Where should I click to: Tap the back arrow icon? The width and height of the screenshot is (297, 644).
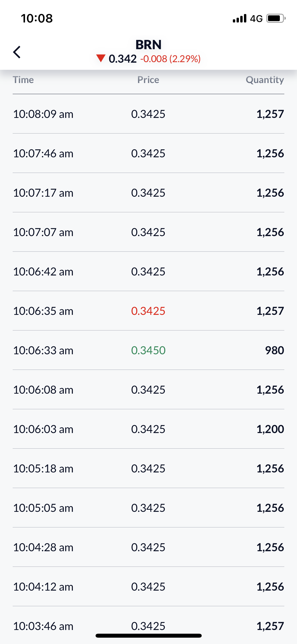click(x=17, y=52)
